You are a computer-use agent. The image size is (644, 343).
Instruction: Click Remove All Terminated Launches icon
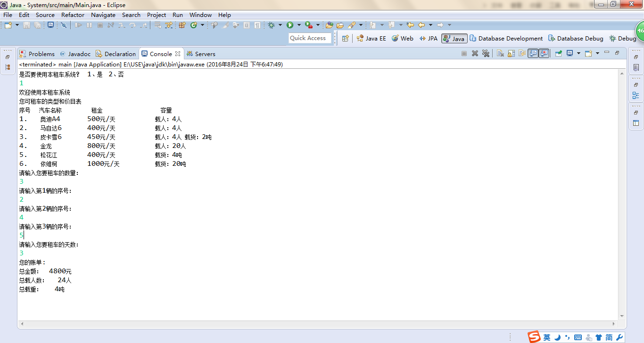486,53
